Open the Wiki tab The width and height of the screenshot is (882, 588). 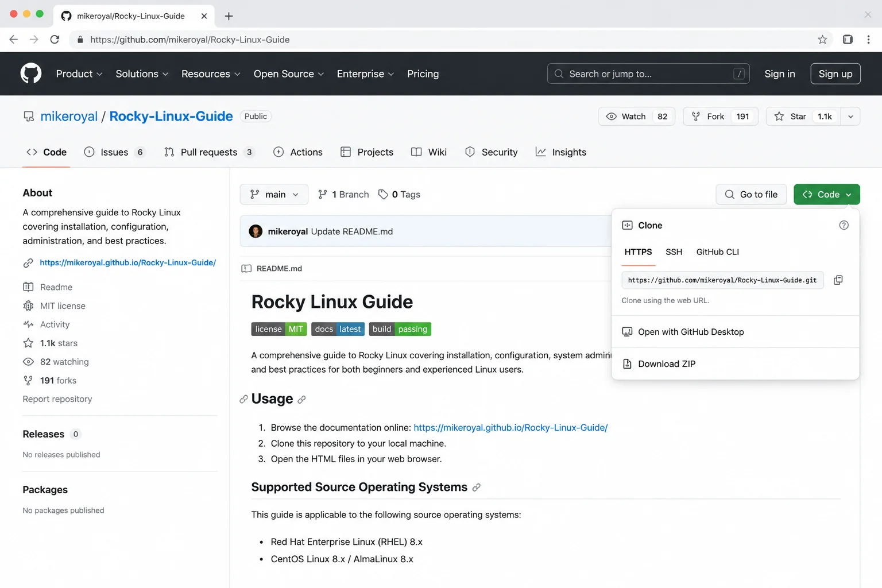click(429, 152)
